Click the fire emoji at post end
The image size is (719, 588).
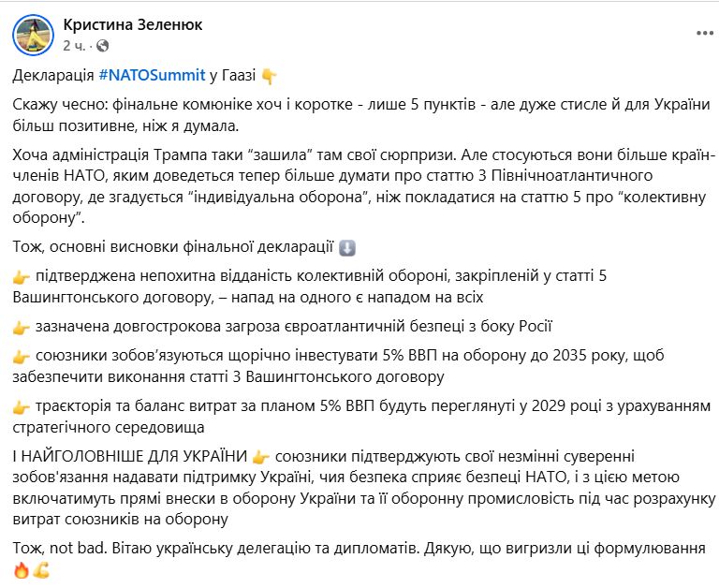pos(22,569)
